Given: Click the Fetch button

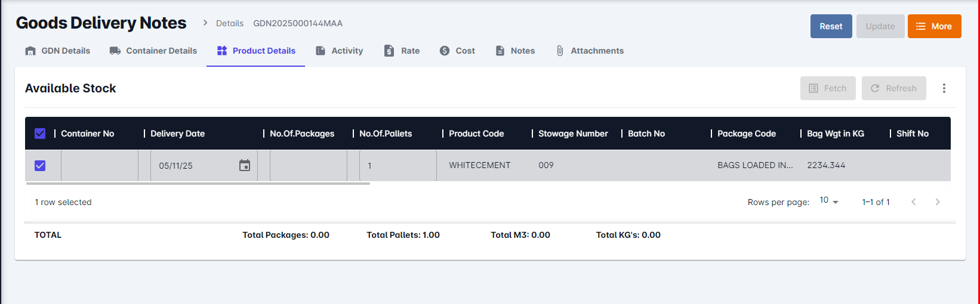Looking at the screenshot, I should (x=828, y=88).
